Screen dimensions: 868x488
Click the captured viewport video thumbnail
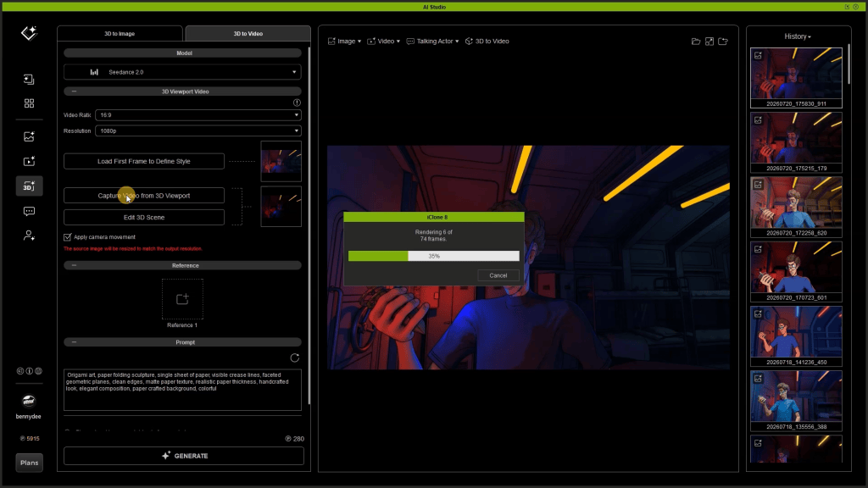coord(281,207)
